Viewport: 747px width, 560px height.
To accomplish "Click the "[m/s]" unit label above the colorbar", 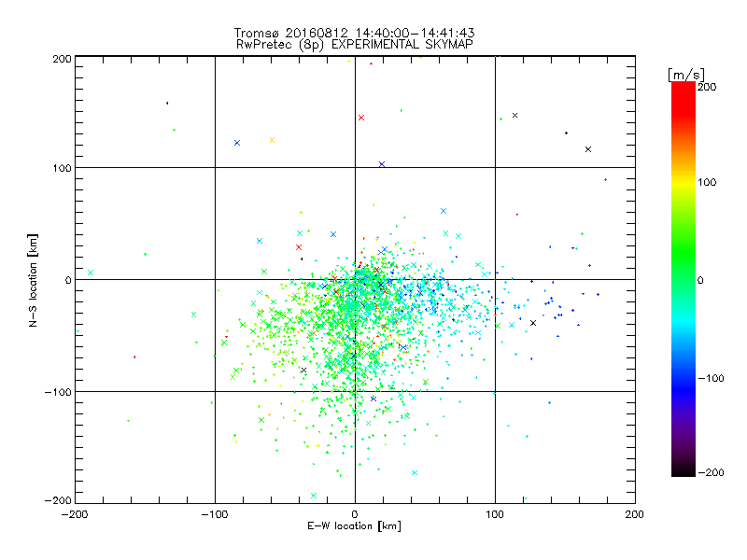I will tap(685, 75).
